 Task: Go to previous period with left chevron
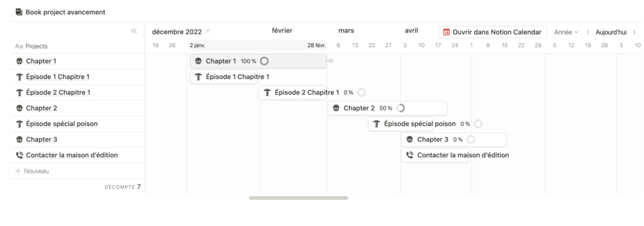(588, 32)
